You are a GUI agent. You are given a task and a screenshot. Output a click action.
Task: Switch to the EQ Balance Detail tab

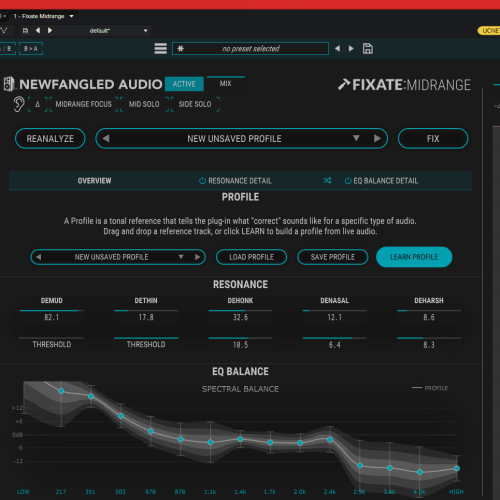[386, 181]
